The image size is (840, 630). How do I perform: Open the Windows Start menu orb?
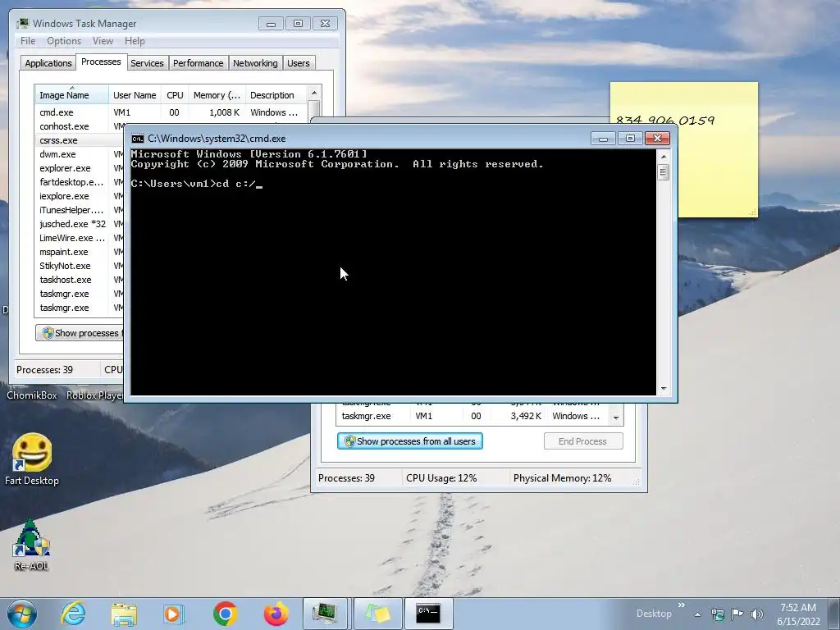(x=22, y=614)
